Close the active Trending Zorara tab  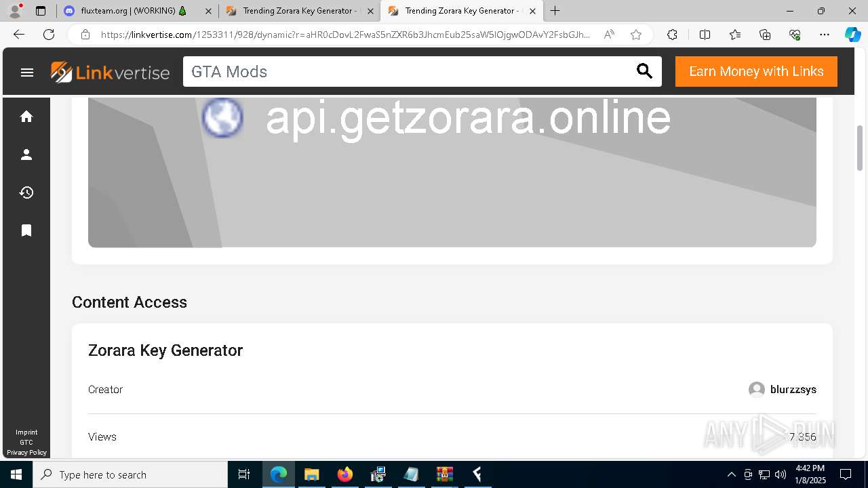532,11
